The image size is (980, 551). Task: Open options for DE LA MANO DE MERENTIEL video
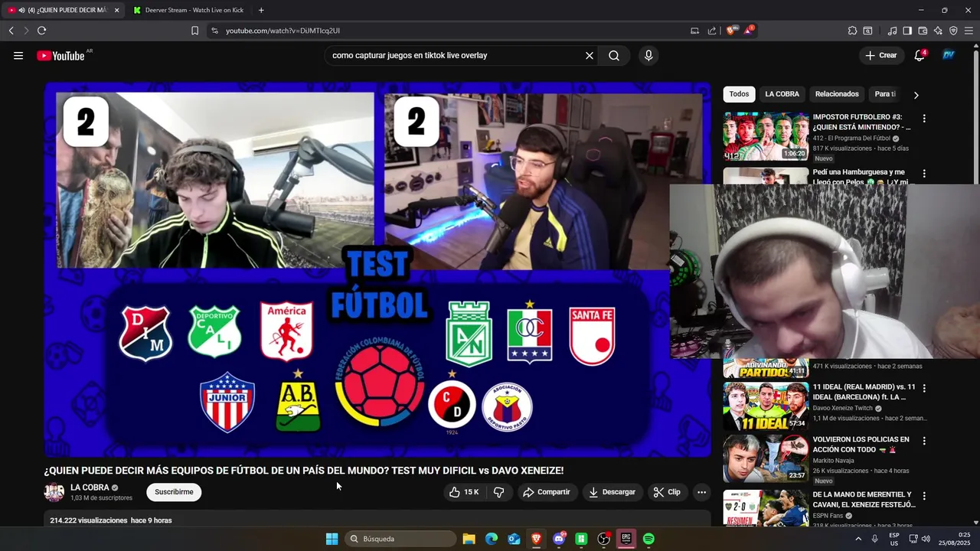(x=924, y=496)
